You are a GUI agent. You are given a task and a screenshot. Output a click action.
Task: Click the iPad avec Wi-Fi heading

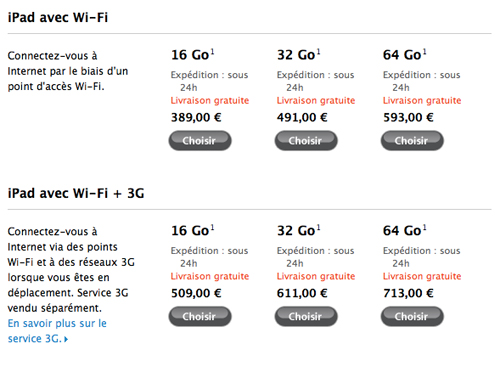point(58,17)
